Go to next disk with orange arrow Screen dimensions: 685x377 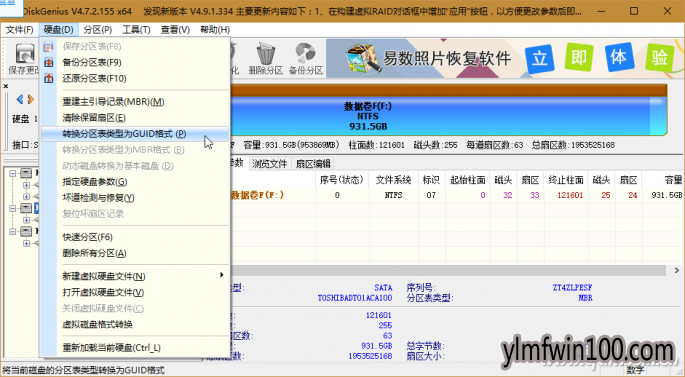(x=31, y=100)
